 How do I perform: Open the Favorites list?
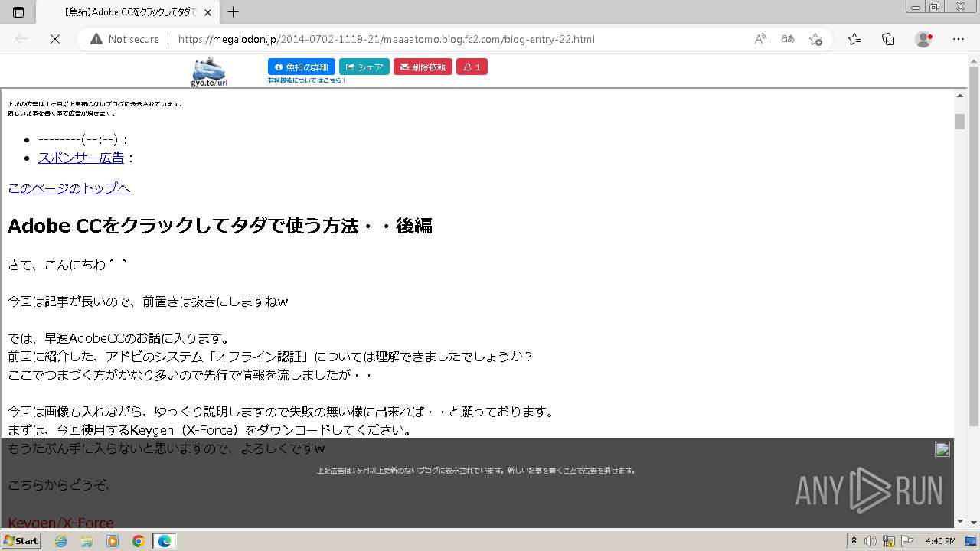pyautogui.click(x=854, y=39)
